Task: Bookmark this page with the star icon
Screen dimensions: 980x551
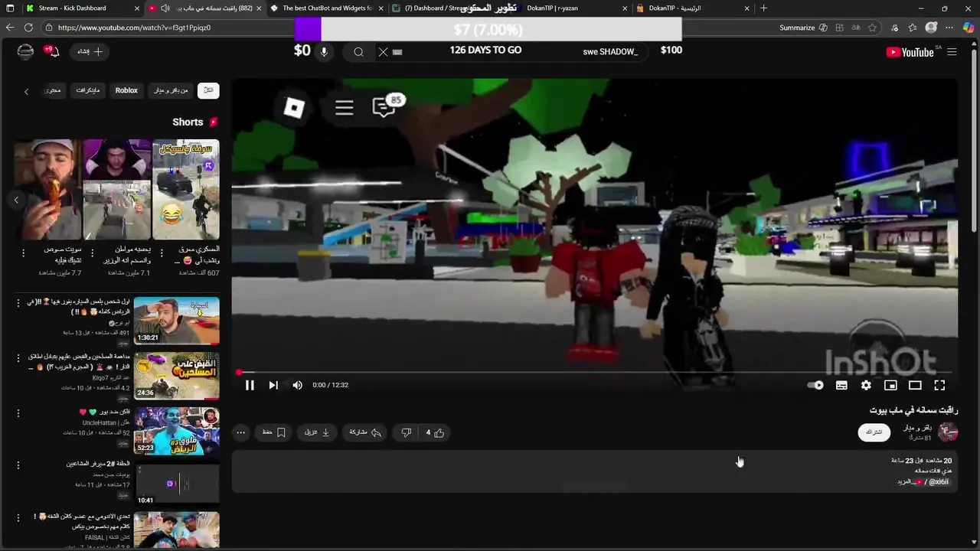Action: 873,28
